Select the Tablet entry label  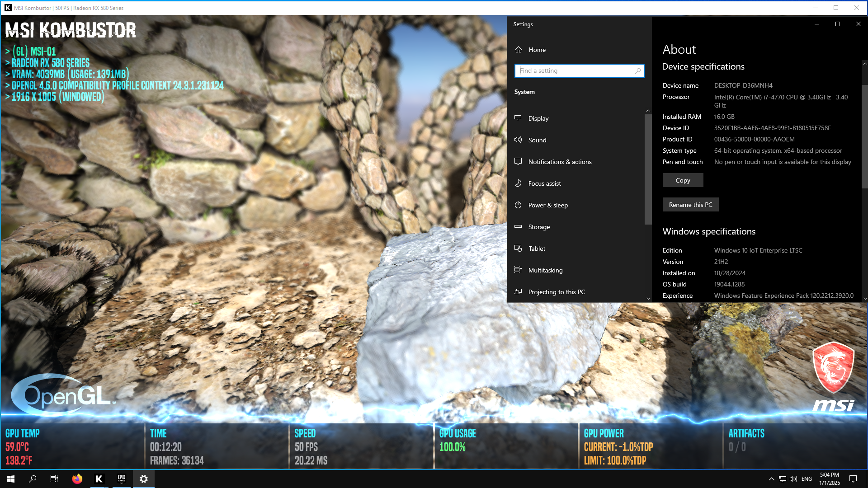537,249
